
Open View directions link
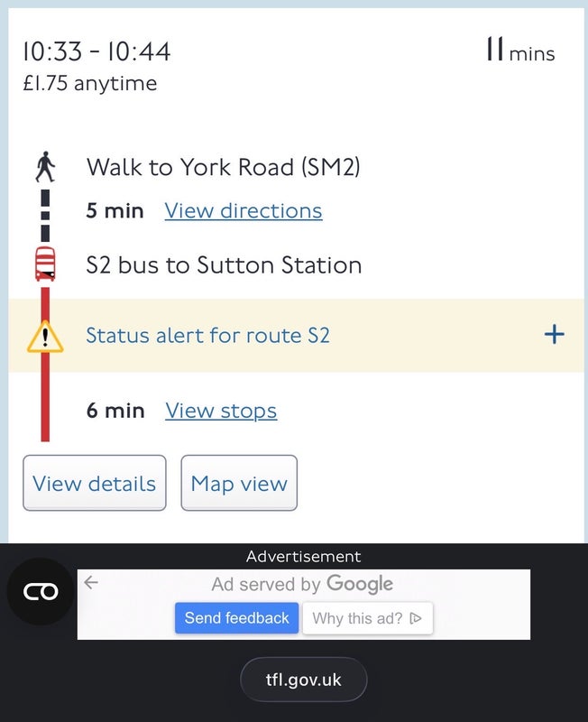pyautogui.click(x=243, y=211)
